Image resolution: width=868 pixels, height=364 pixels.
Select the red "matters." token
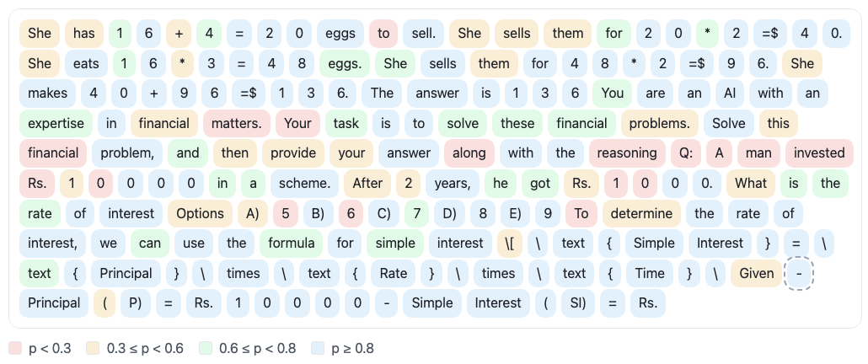click(237, 123)
